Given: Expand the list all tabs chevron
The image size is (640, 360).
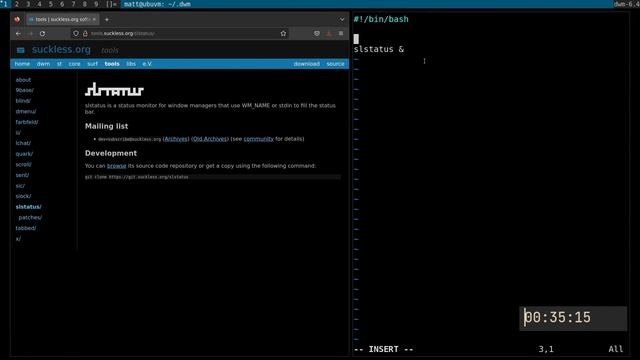Looking at the screenshot, I should pyautogui.click(x=342, y=19).
